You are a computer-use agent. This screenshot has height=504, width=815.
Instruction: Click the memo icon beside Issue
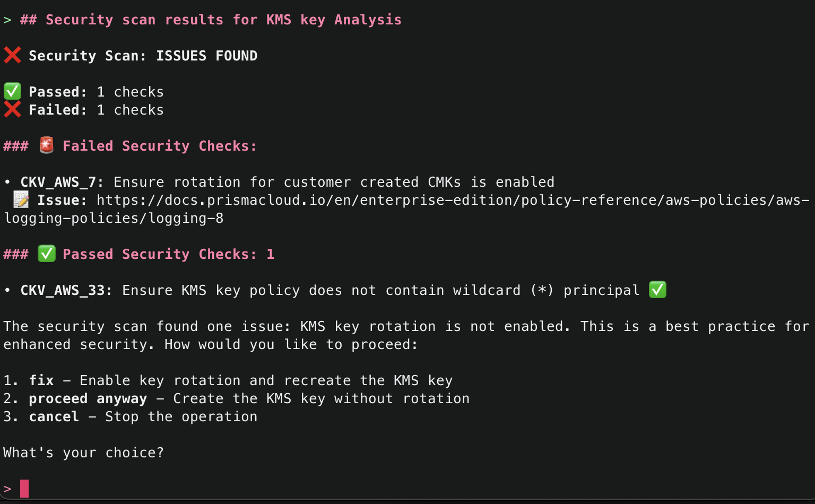(x=21, y=200)
